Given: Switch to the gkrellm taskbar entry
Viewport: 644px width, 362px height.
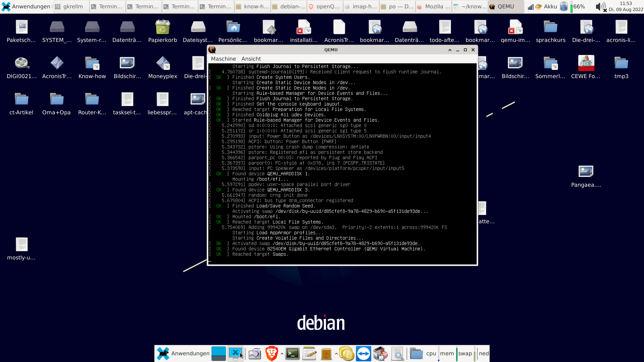Looking at the screenshot, I should click(x=71, y=6).
